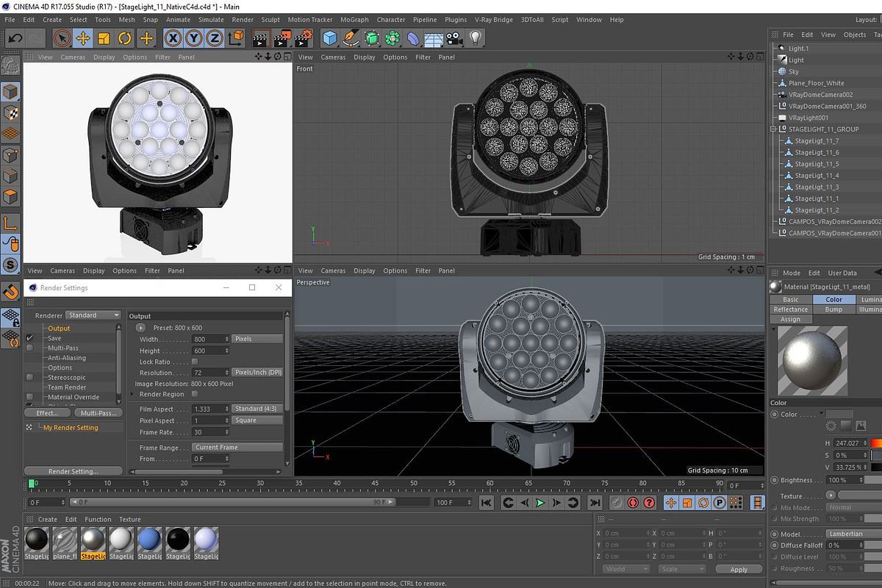Select the Live Selection tool
The height and width of the screenshot is (588, 882).
coord(62,38)
